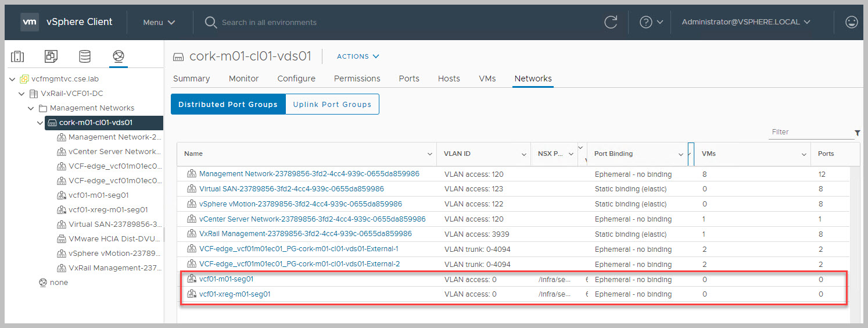
Task: Collapse the VxRail-VCF01-DC datacenter node
Action: tap(22, 94)
